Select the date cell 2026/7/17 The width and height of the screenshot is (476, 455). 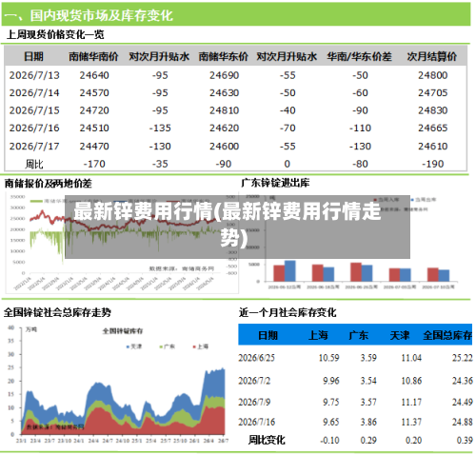point(34,146)
